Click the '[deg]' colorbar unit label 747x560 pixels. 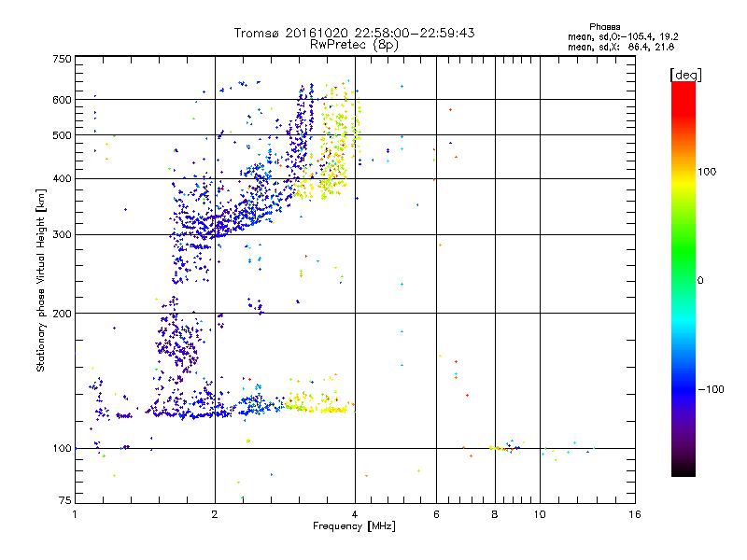[685, 75]
